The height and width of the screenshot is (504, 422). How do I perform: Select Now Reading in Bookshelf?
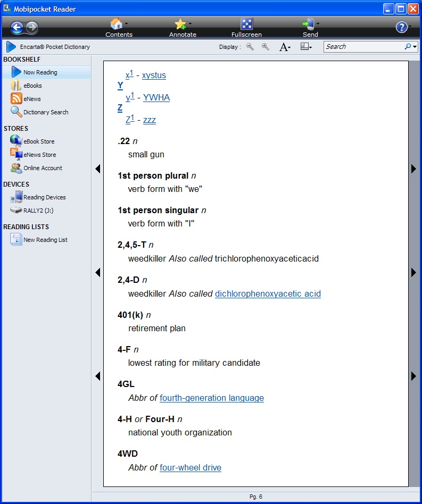(x=46, y=72)
